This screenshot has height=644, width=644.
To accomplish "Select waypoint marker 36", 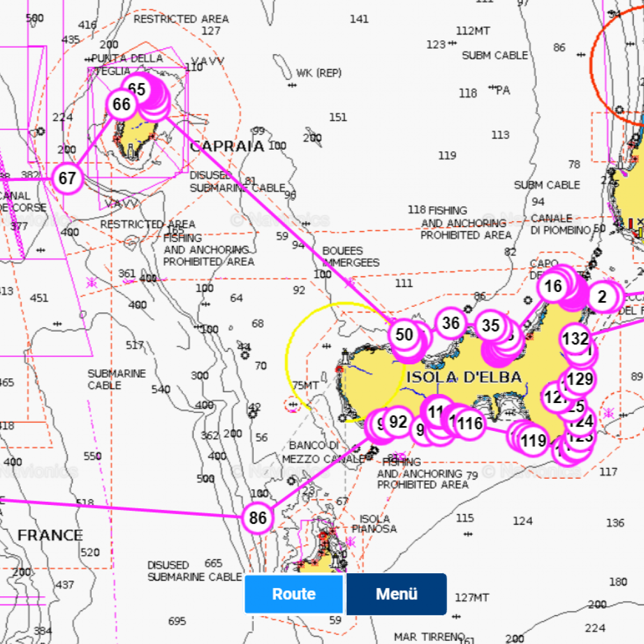I will 450,323.
